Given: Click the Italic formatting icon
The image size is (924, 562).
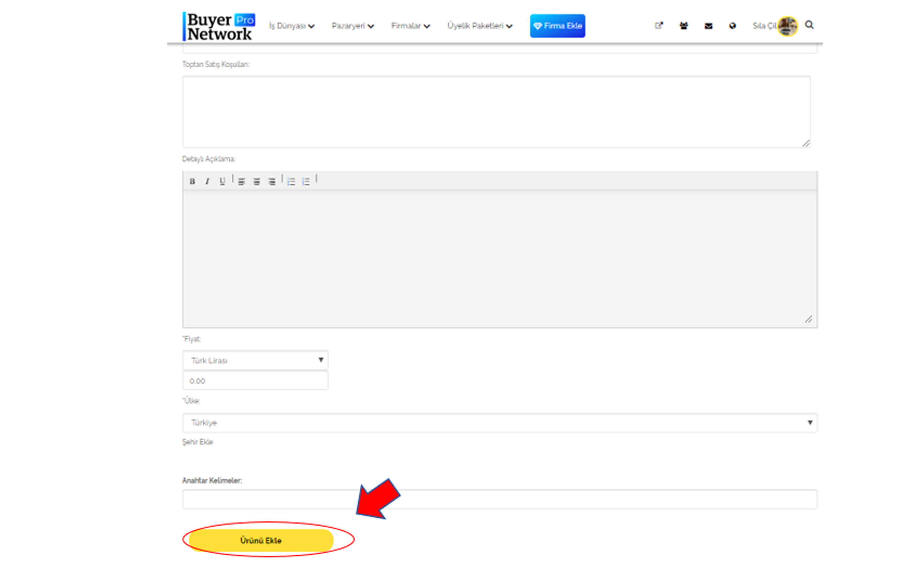Looking at the screenshot, I should tap(206, 180).
